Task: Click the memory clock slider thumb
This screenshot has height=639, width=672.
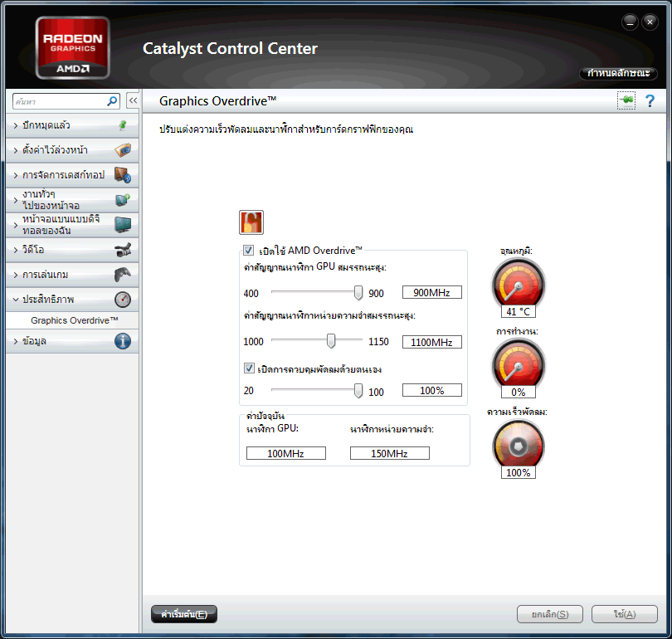Action: [x=331, y=341]
